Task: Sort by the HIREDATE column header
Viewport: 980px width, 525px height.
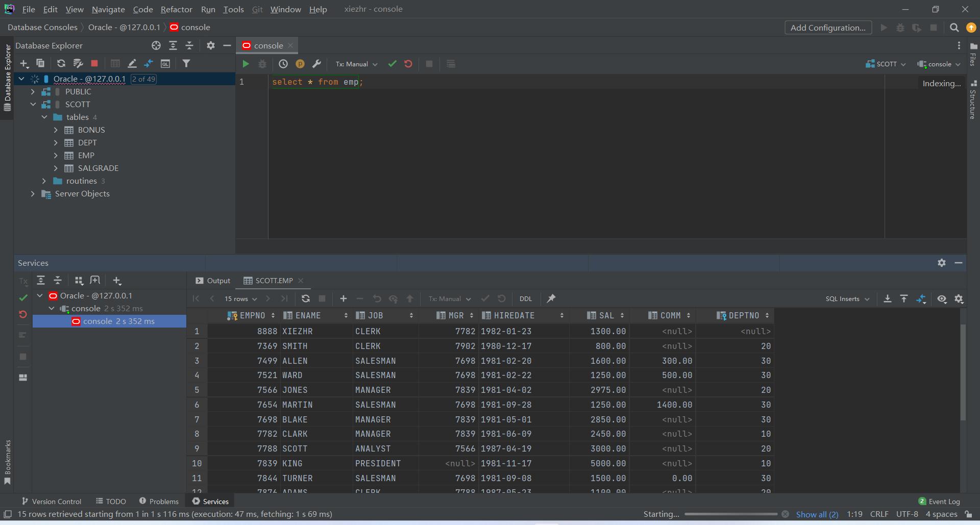Action: [x=523, y=316]
